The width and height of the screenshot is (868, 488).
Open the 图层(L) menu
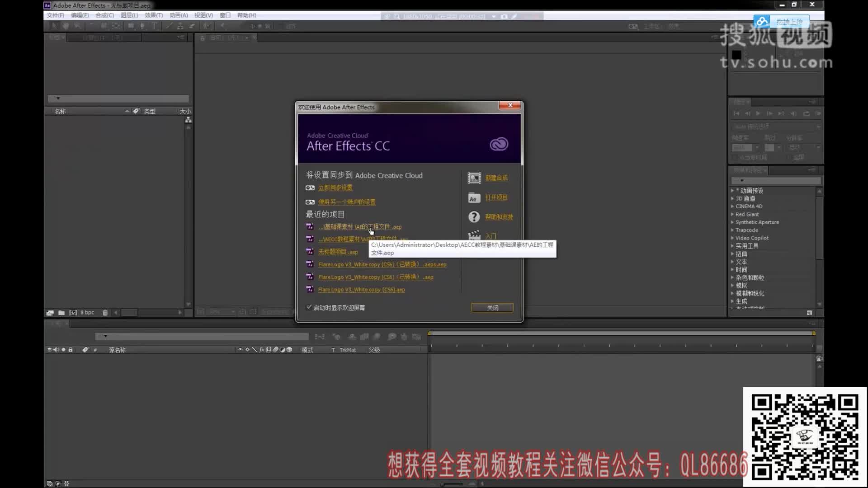pyautogui.click(x=129, y=15)
